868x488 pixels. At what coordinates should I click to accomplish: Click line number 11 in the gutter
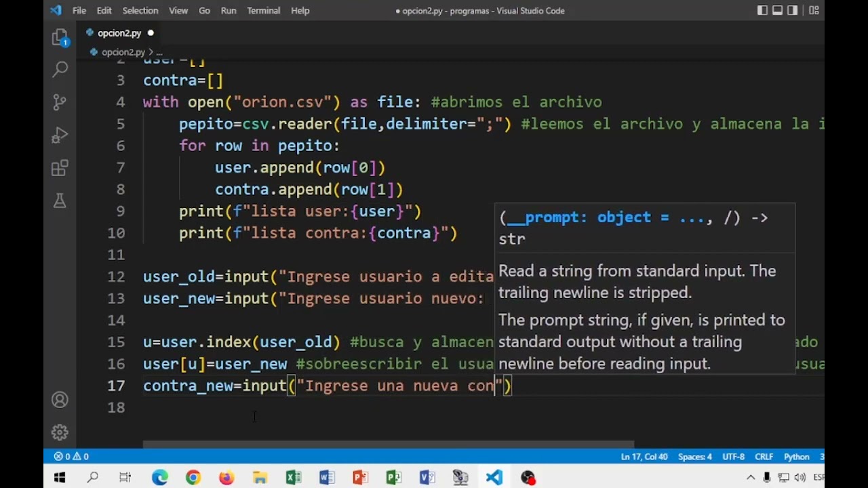coord(116,254)
